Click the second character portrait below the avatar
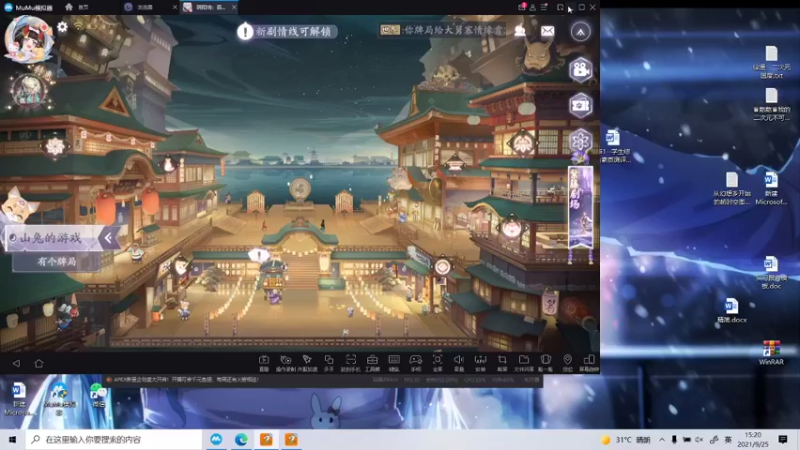The height and width of the screenshot is (450, 800). (x=30, y=92)
